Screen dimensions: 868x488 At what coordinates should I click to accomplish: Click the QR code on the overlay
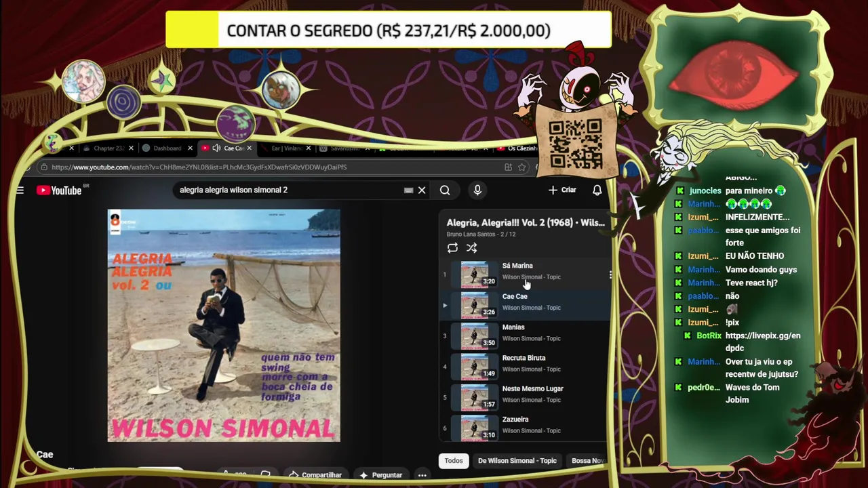tap(575, 143)
